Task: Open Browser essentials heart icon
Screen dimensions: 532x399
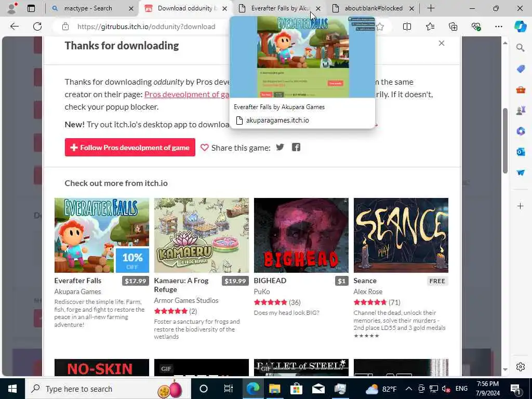Action: pos(476,26)
